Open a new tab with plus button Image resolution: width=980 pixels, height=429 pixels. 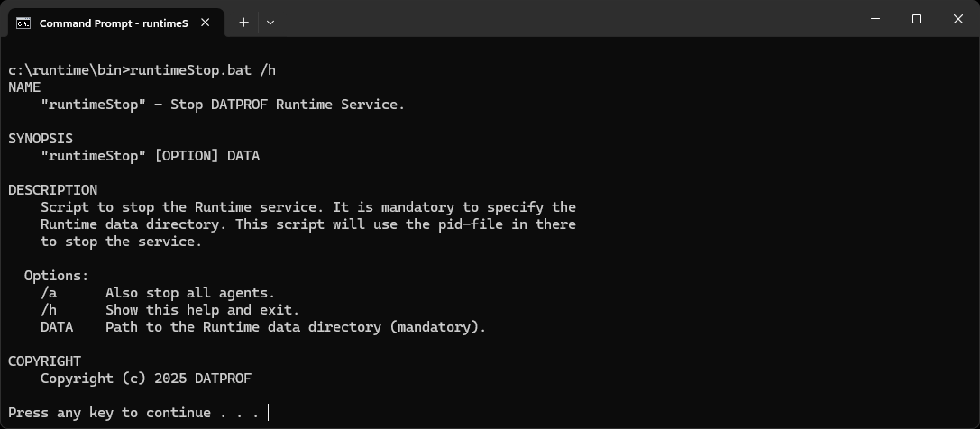pos(243,22)
